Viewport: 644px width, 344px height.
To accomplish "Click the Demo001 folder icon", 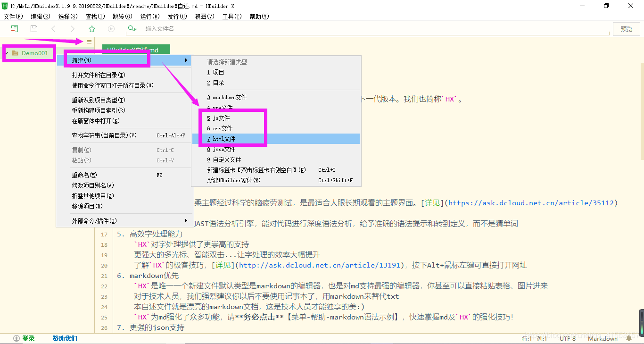I will tap(15, 53).
